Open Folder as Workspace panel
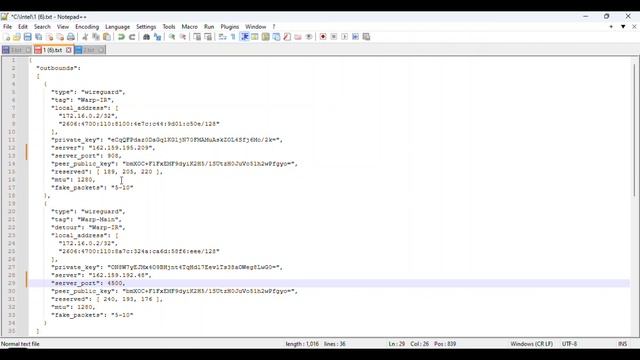 click(298, 37)
